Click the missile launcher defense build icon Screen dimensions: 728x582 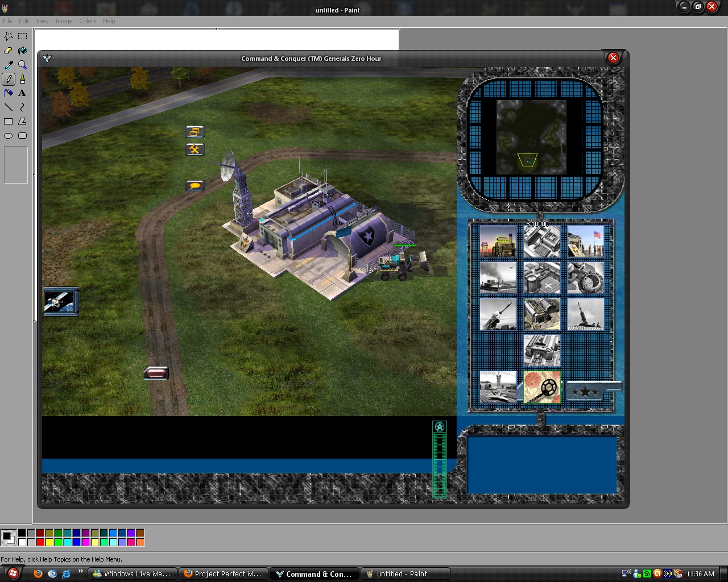[498, 314]
